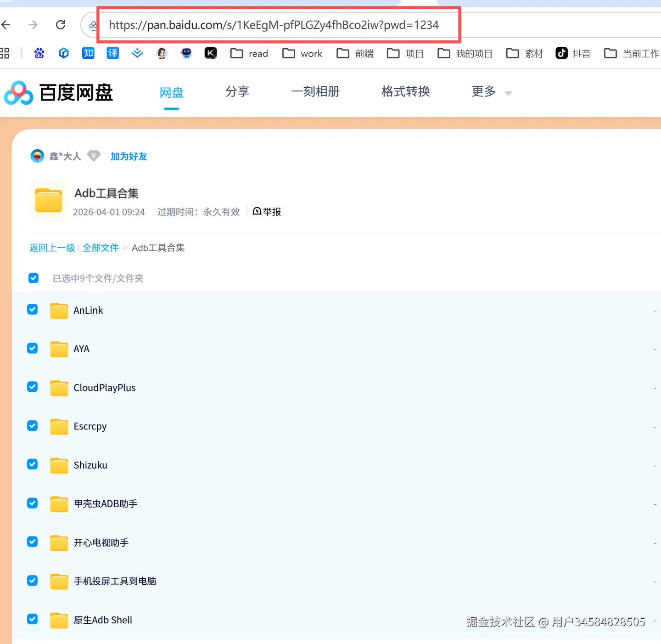Open the robot face bookmark
Viewport: 661px width, 644px height.
pos(186,53)
